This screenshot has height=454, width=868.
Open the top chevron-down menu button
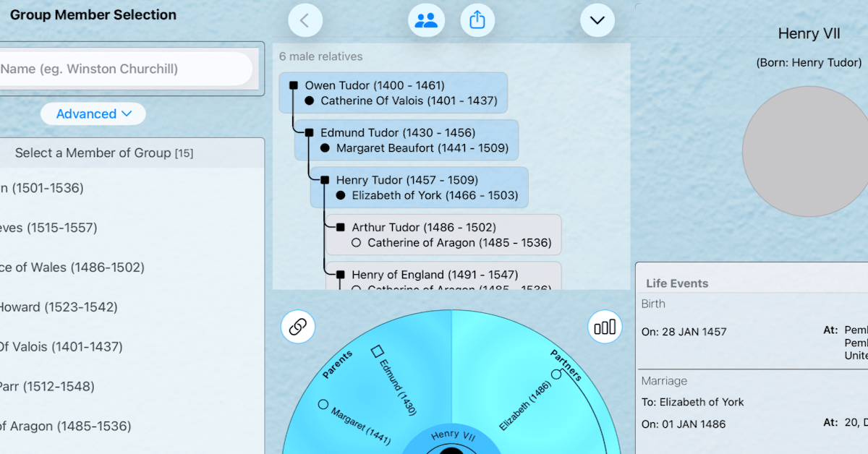click(x=597, y=20)
